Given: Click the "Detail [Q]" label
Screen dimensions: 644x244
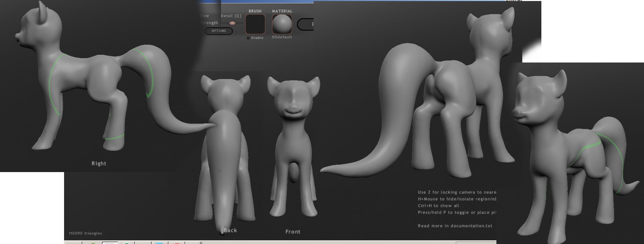Looking at the screenshot, I should point(231,16).
